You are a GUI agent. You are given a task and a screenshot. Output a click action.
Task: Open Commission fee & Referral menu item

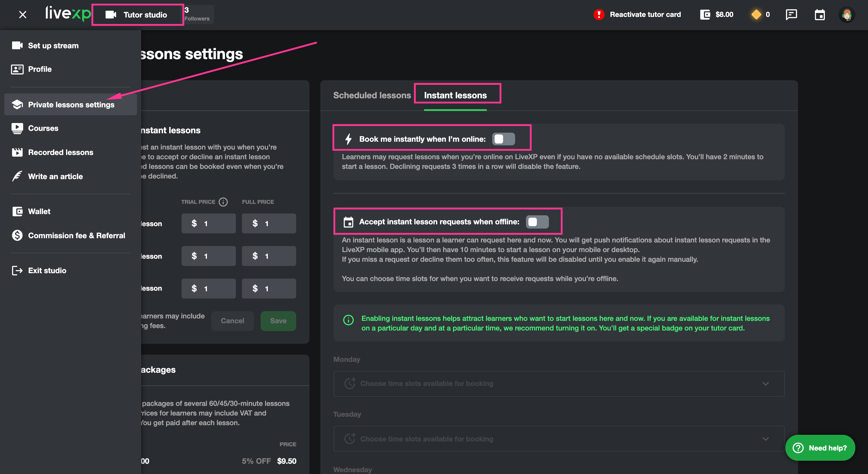[76, 235]
